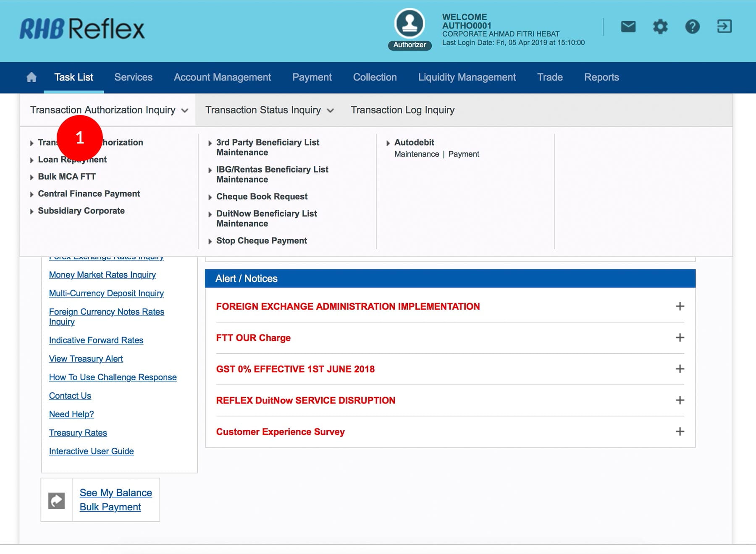The height and width of the screenshot is (554, 756).
Task: Click the RHB Reflex logo
Action: pos(82,29)
